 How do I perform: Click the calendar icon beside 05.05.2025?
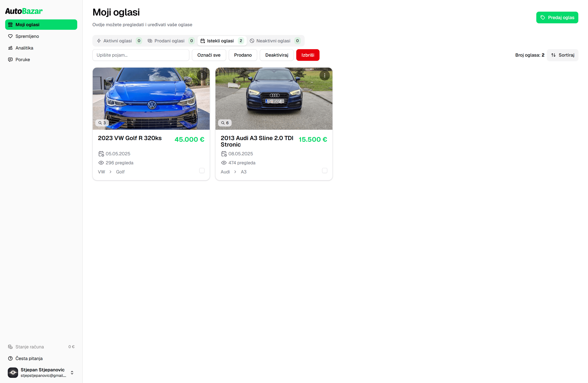pyautogui.click(x=101, y=154)
